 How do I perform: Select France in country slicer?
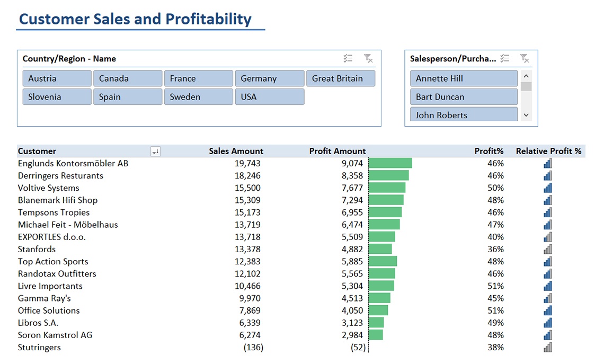[x=199, y=78]
